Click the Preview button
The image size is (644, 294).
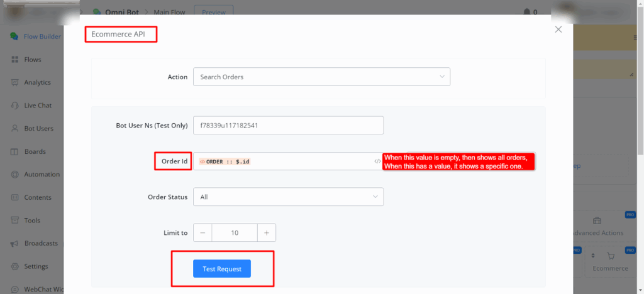[x=213, y=12]
